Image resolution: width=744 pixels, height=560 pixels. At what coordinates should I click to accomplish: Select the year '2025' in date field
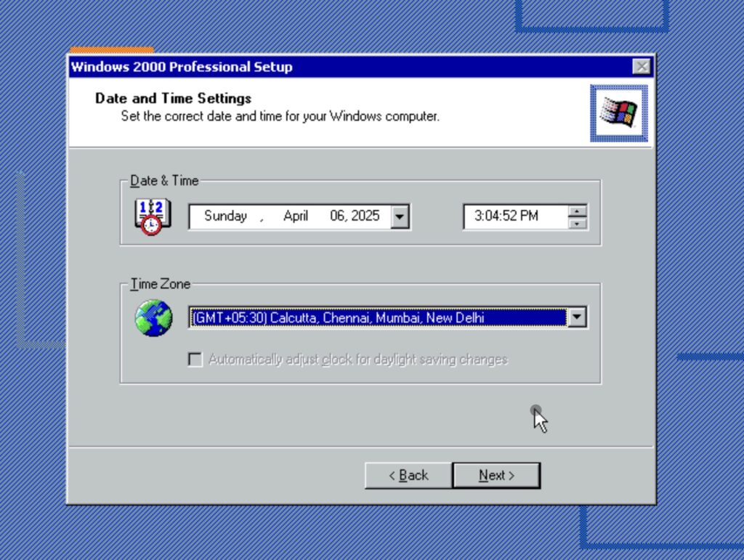click(x=365, y=216)
